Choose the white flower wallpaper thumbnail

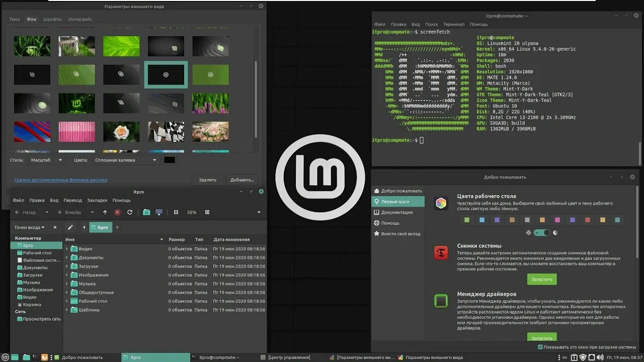(121, 132)
